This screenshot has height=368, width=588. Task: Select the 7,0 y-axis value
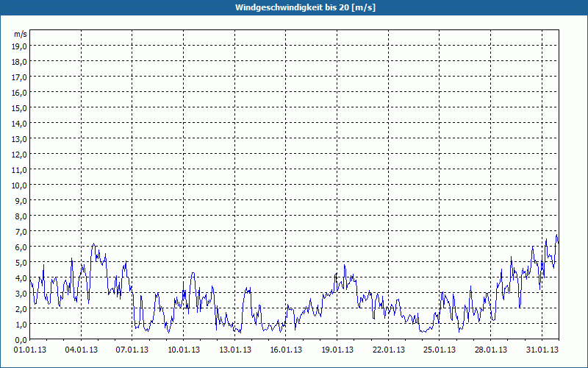[22, 232]
